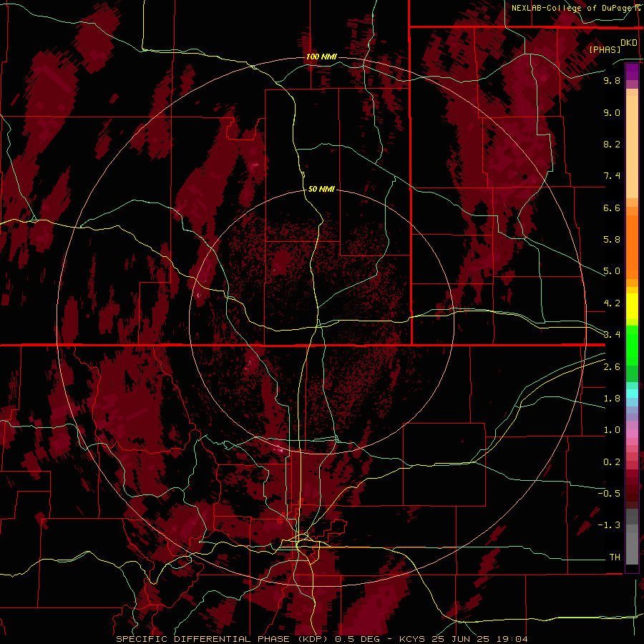Viewport: 644px width, 644px height.
Task: Click the -0.5 scale value
Action: (x=609, y=494)
